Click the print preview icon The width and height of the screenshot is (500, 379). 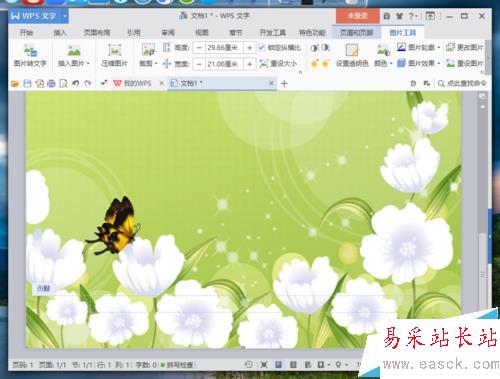click(x=63, y=83)
